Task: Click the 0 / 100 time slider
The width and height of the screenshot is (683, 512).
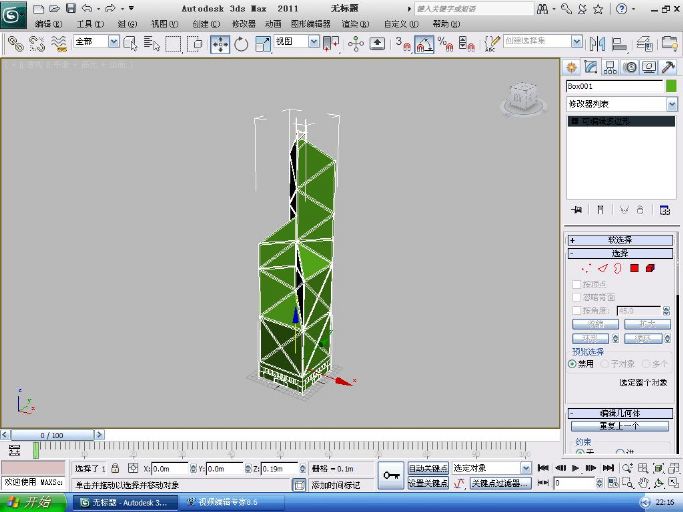Action: click(x=52, y=435)
